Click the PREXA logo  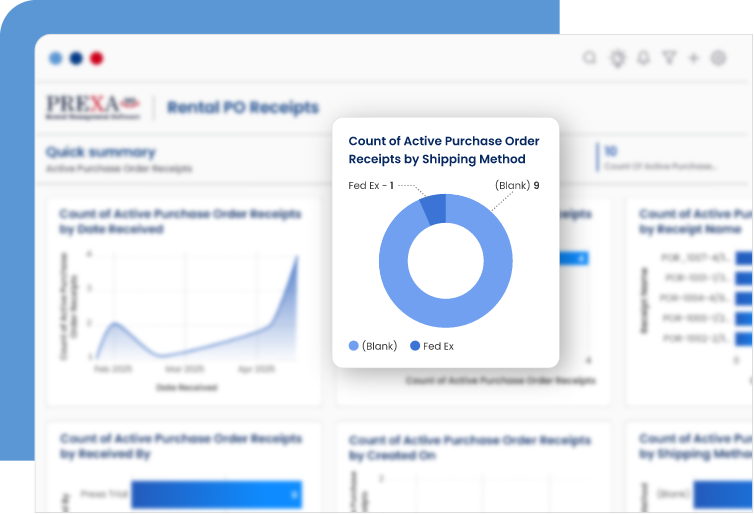[93, 107]
